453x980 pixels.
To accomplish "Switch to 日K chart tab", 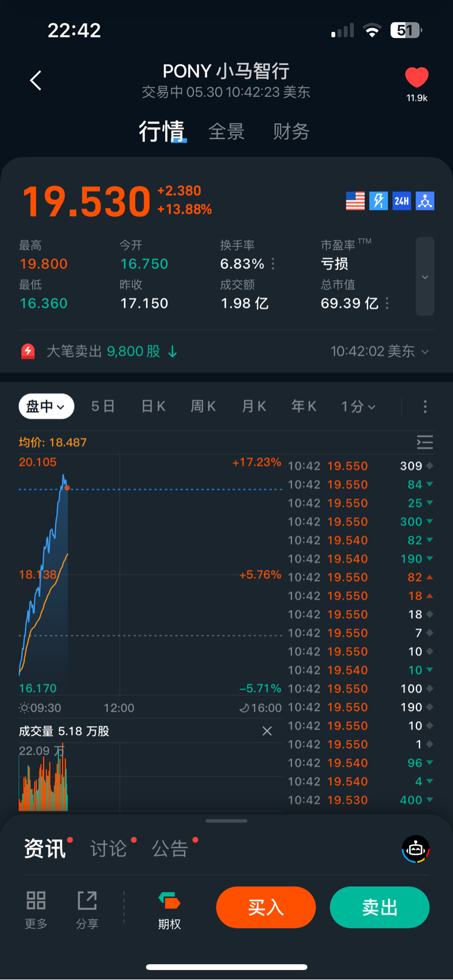I will (153, 407).
